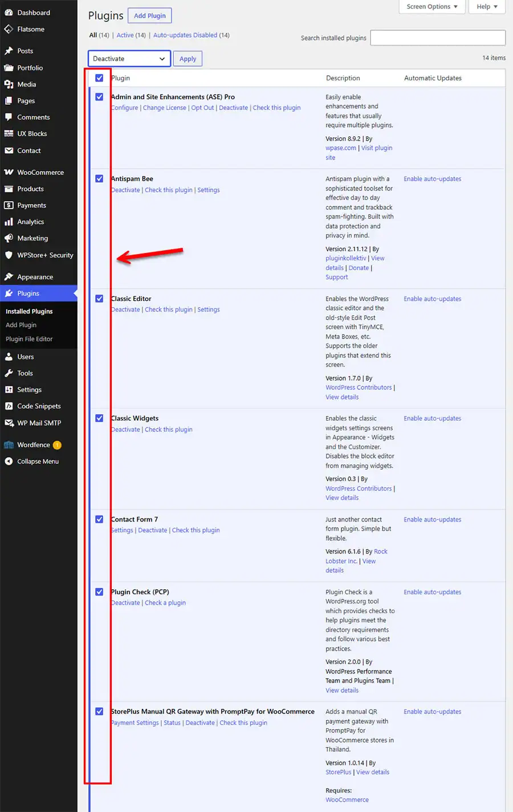Click the Settings sliders icon
This screenshot has width=513, height=812.
pyautogui.click(x=9, y=390)
